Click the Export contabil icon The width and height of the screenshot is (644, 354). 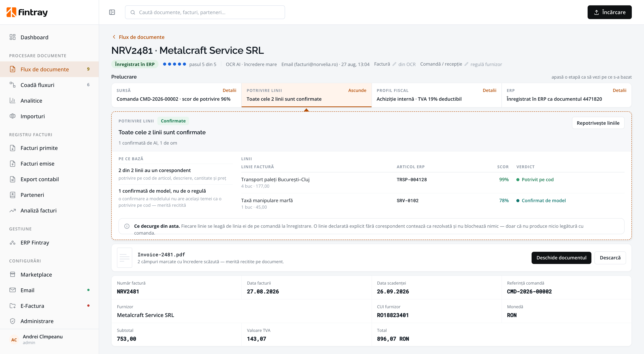[x=13, y=179]
